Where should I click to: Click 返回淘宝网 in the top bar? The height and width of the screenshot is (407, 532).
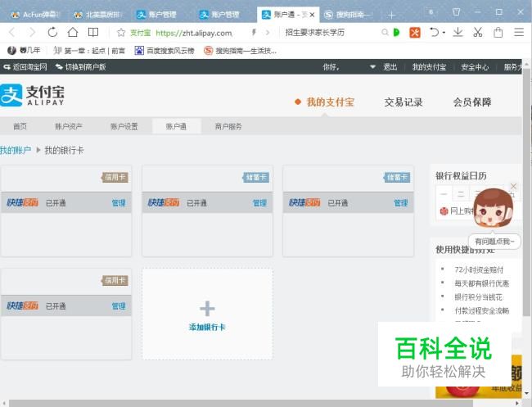(x=25, y=67)
